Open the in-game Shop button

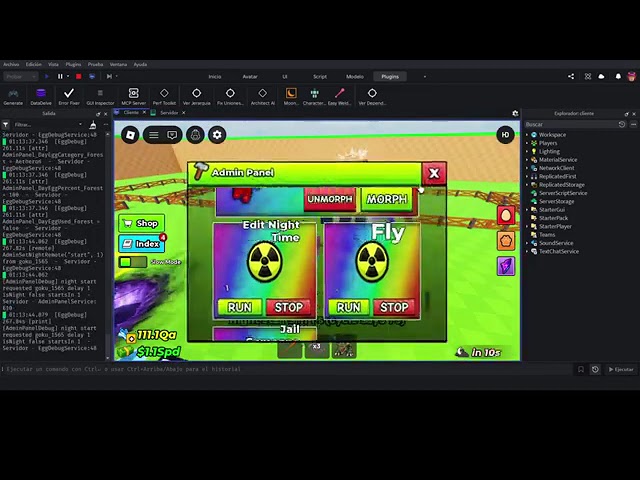[x=142, y=223]
